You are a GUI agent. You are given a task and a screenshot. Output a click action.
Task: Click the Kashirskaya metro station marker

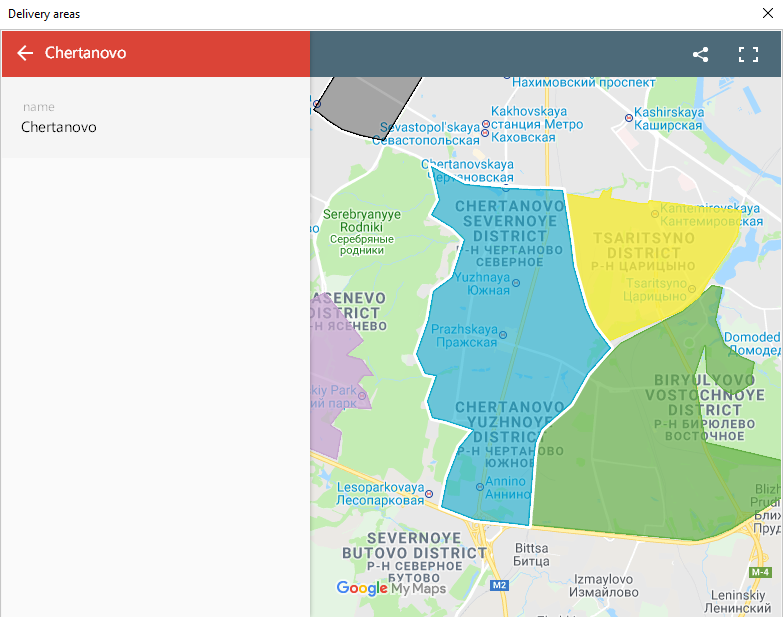629,118
